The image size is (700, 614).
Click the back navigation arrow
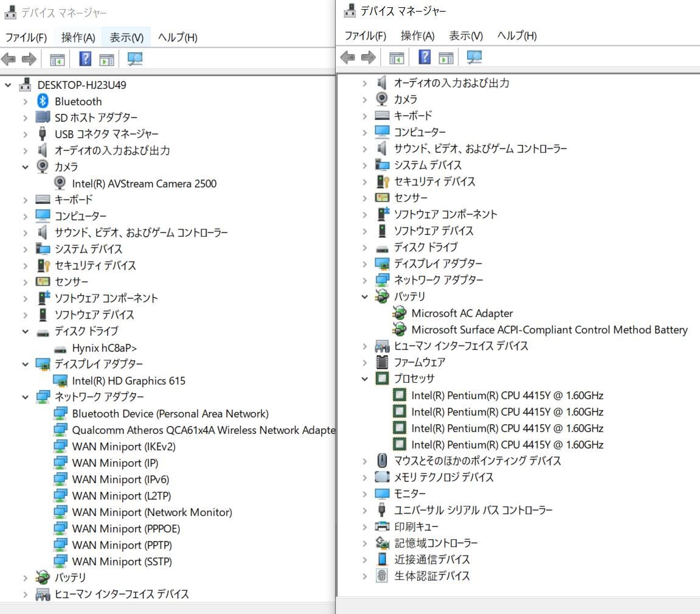[8, 59]
